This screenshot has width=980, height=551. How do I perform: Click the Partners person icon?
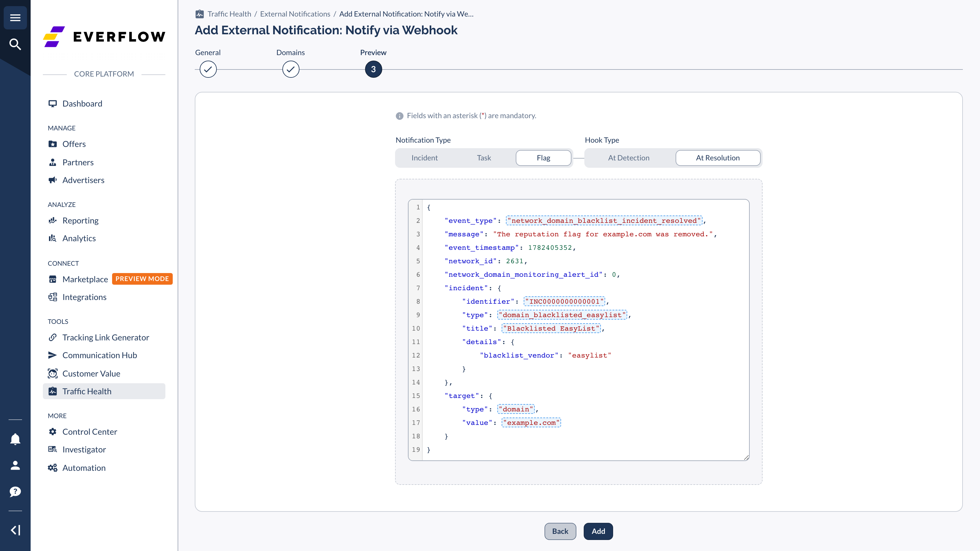52,162
